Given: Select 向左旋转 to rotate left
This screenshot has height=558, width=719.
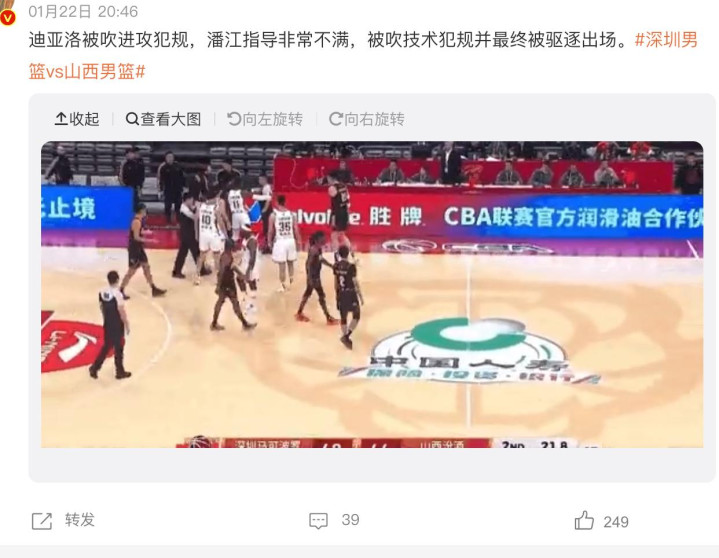Looking at the screenshot, I should click(x=265, y=119).
